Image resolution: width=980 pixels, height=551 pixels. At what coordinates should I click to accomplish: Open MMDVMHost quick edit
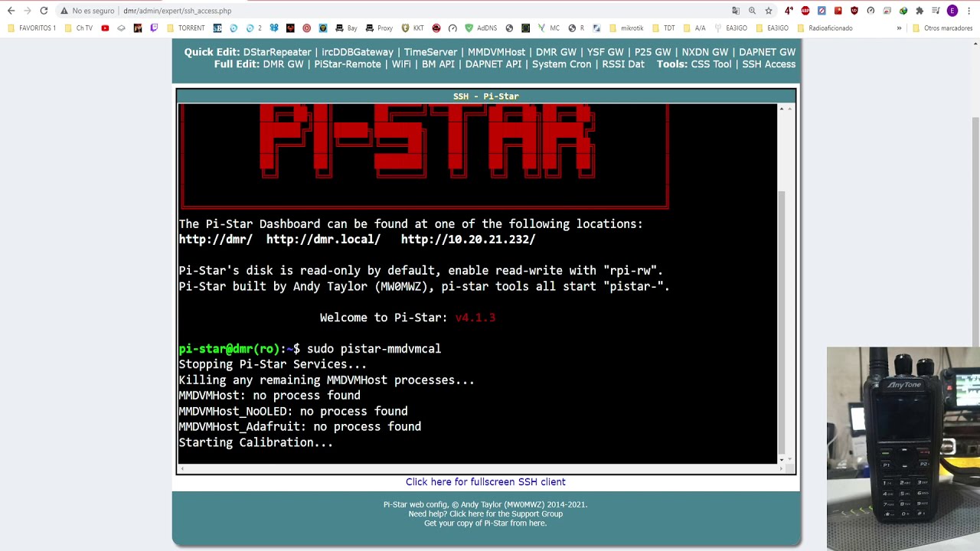pos(496,52)
